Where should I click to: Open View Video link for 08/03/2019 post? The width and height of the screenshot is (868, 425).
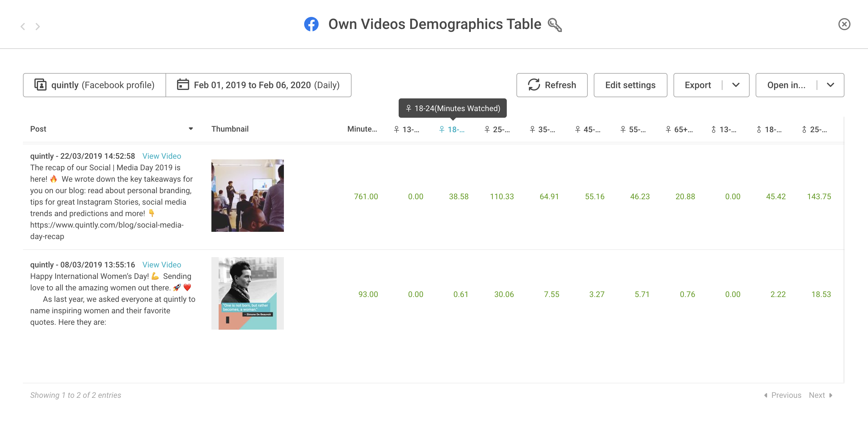(x=162, y=265)
